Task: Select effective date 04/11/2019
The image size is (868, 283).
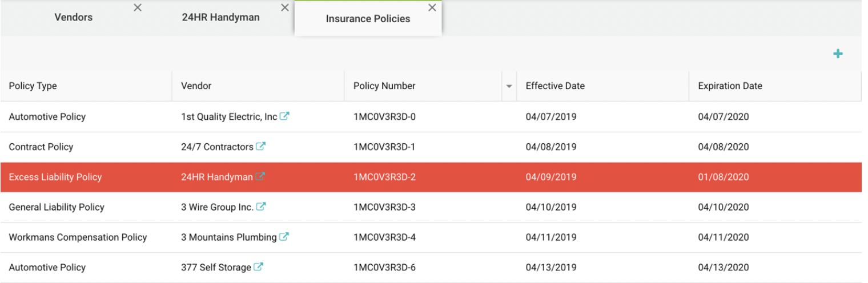Action: pos(551,237)
